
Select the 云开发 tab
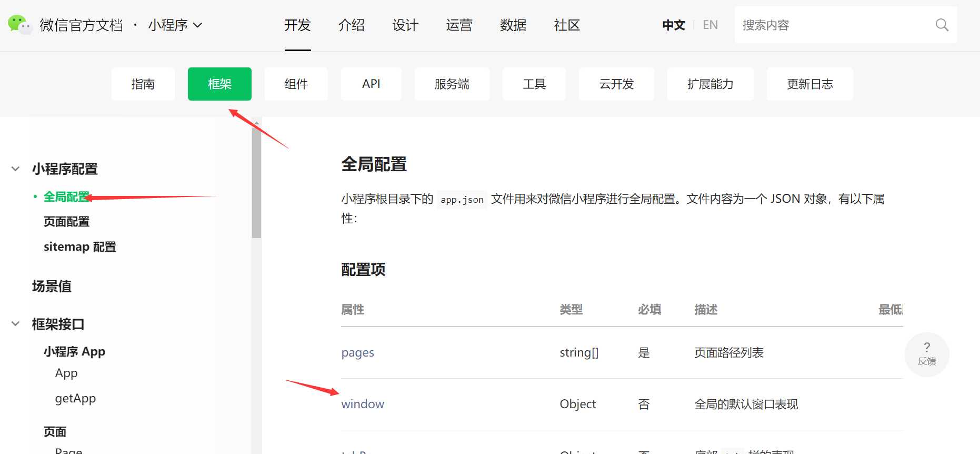[616, 84]
